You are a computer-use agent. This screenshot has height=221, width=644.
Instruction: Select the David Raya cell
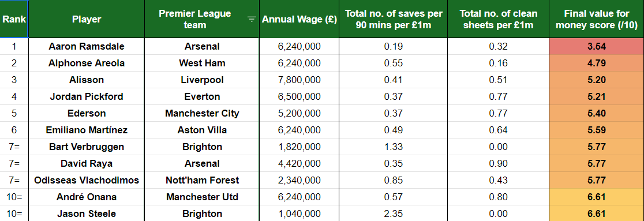click(87, 163)
